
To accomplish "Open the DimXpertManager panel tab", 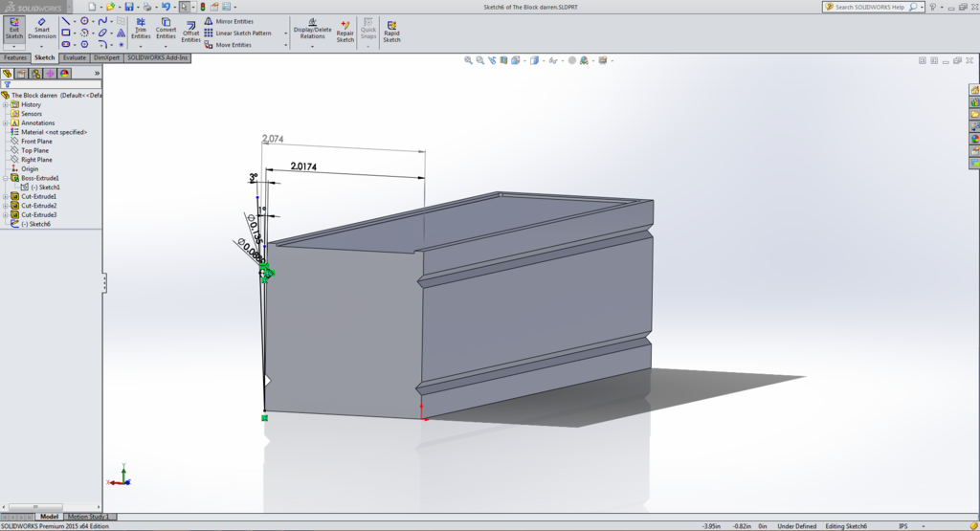I will 50,74.
